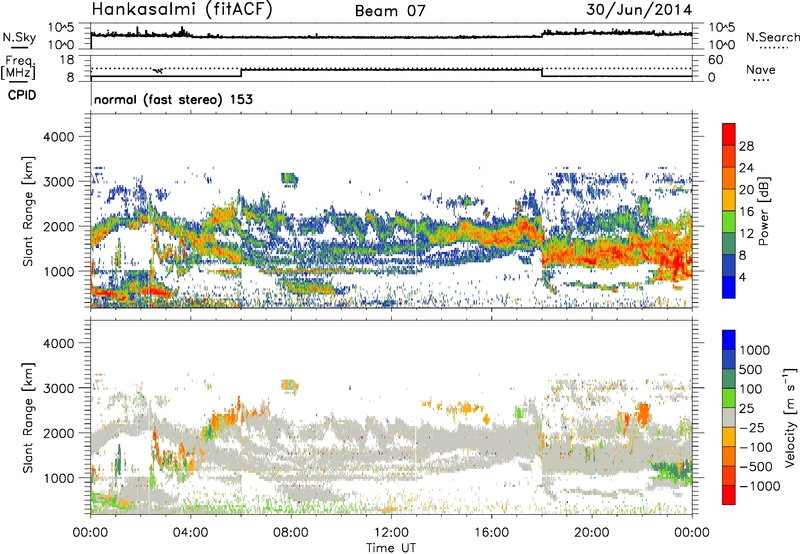Click the 'Velocity [m s-1]' colorbar label
This screenshot has height=554, width=800.
point(790,417)
